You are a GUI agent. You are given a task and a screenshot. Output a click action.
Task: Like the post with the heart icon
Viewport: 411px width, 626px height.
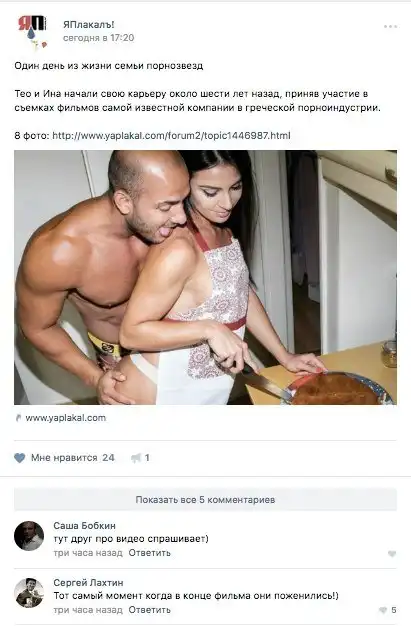point(20,458)
